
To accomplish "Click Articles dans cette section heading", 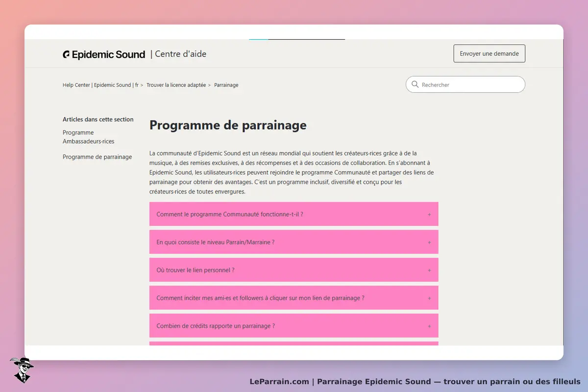I will click(x=98, y=119).
